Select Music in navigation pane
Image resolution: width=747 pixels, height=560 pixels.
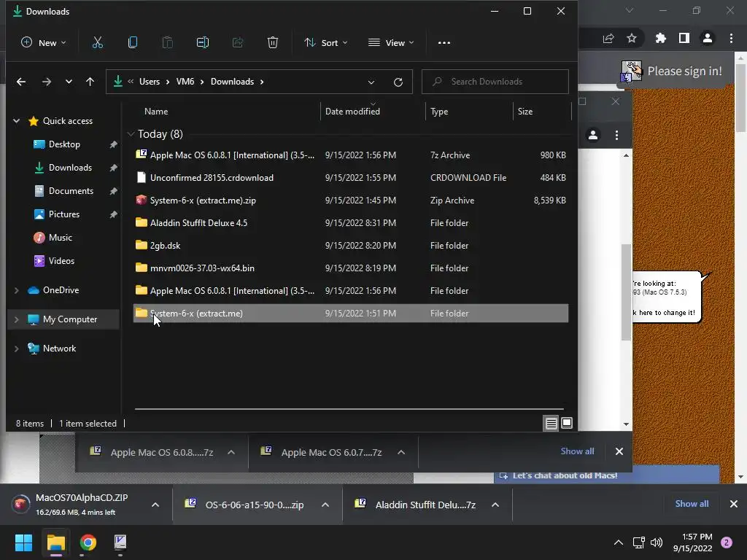click(60, 238)
